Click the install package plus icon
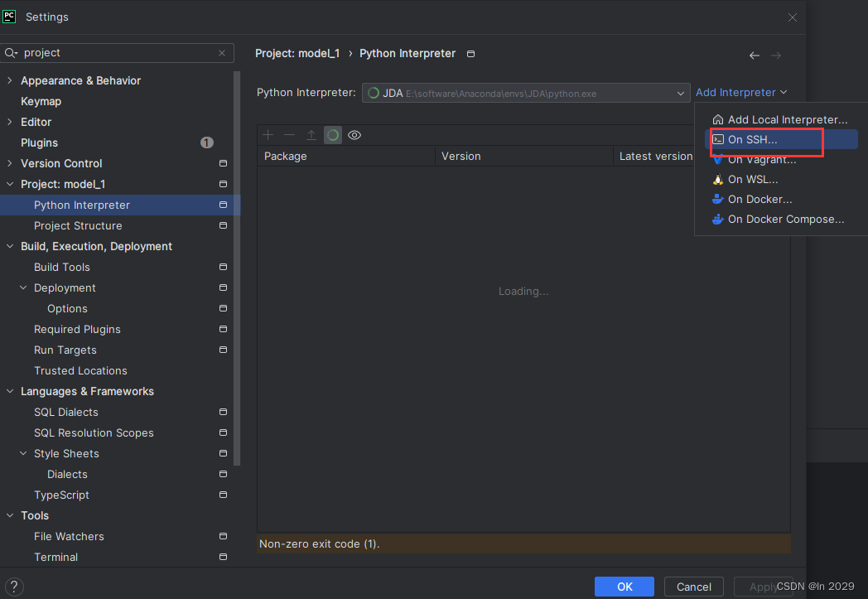The height and width of the screenshot is (599, 868). [268, 135]
